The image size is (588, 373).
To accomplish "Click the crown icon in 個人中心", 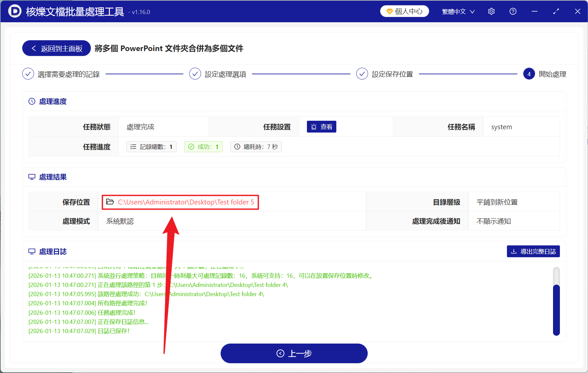I will (x=389, y=11).
